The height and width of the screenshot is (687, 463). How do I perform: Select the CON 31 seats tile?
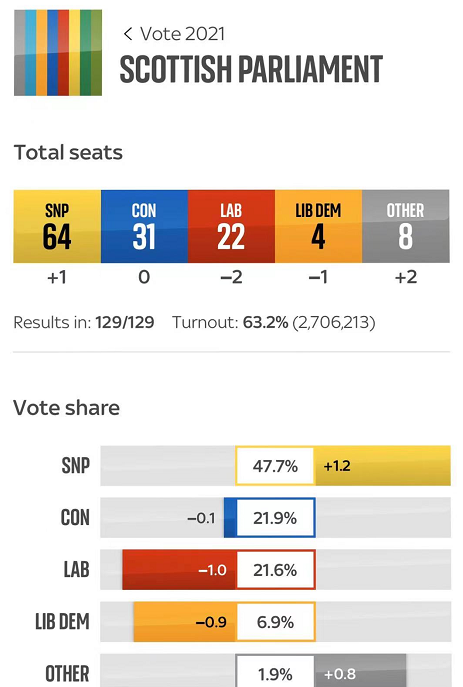point(144,226)
